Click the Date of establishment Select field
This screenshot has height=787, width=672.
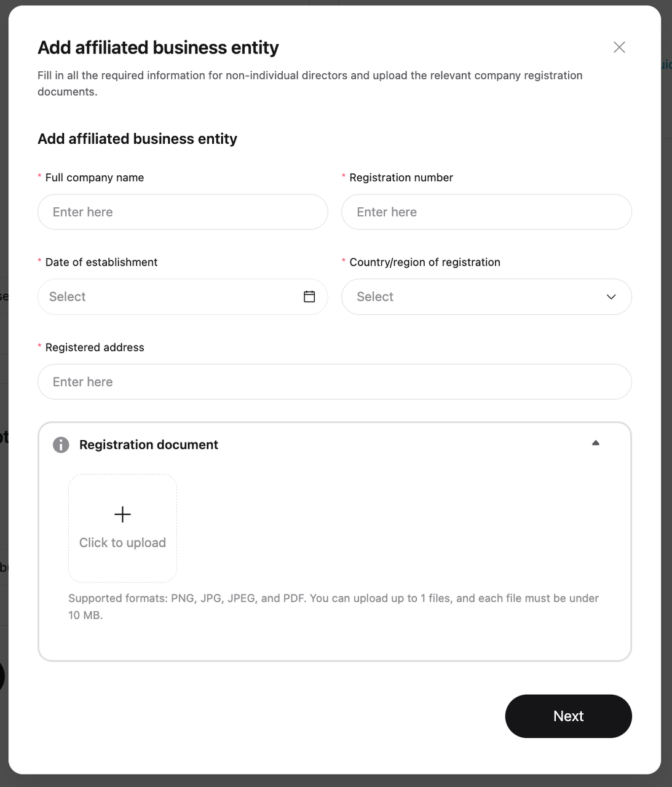183,296
